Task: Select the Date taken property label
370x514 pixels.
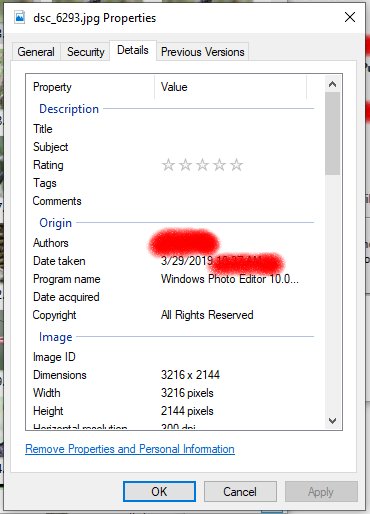Action: pos(59,261)
